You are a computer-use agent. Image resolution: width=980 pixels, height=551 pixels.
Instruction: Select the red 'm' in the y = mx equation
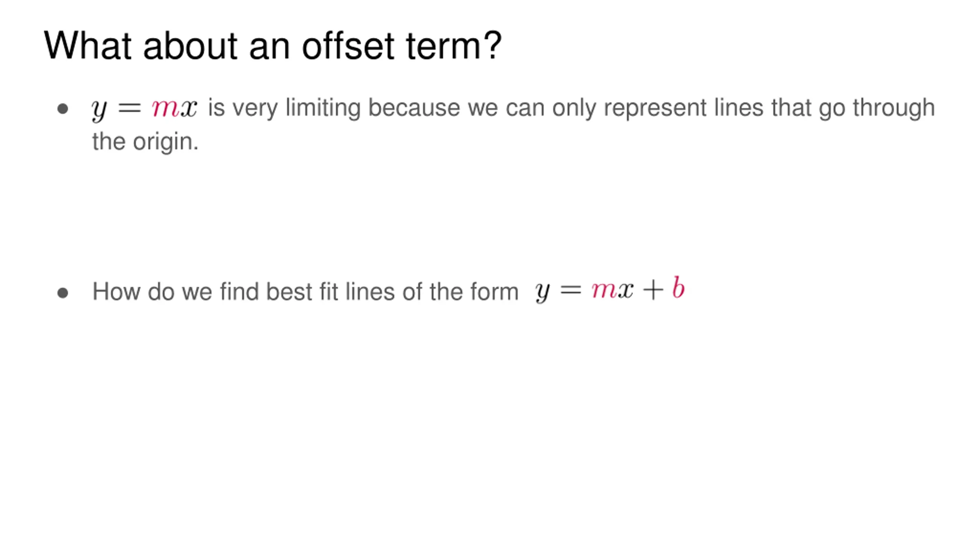click(165, 108)
